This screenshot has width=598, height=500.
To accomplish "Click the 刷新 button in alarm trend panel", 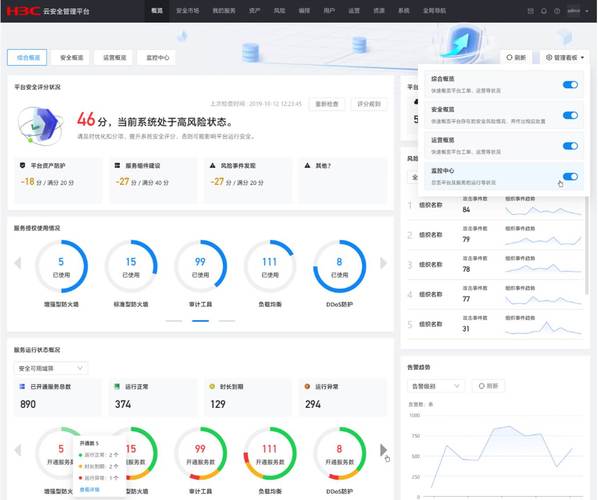I will tap(488, 386).
